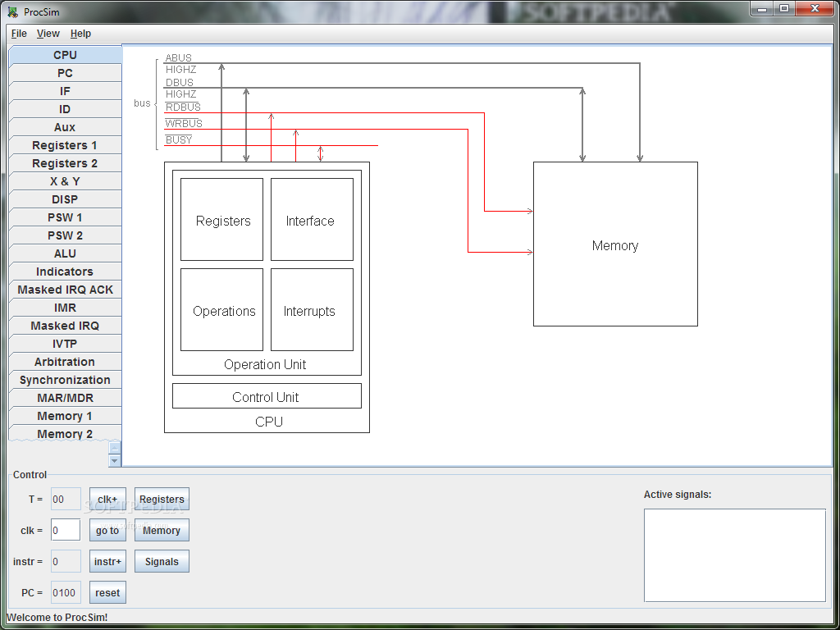Switch to the X & Y tab

(x=66, y=181)
